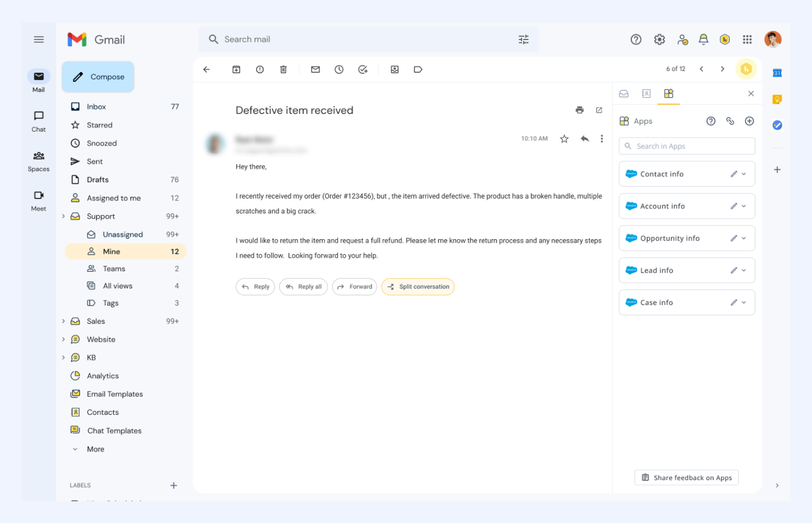Edit the Case info card pencil
The width and height of the screenshot is (812, 523).
(x=734, y=302)
